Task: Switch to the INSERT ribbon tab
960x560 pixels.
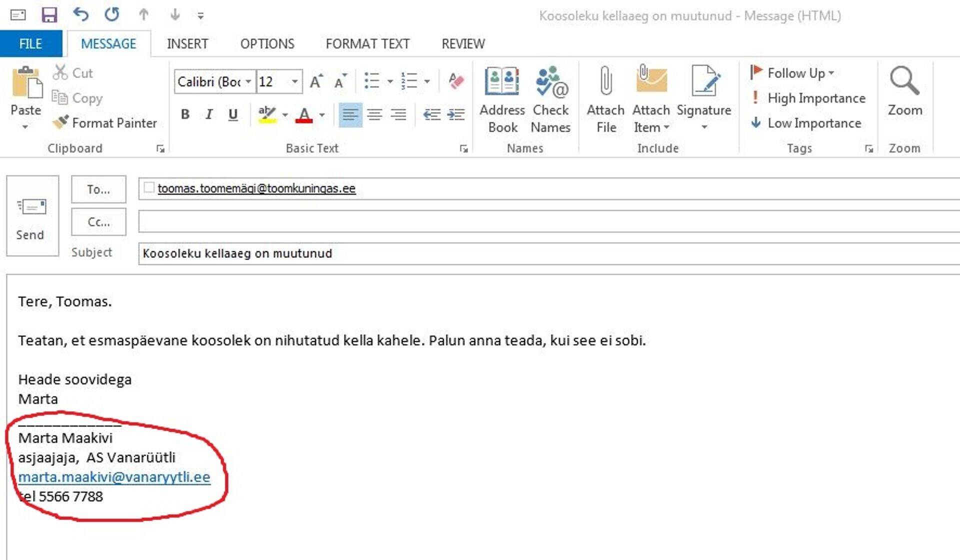Action: (187, 44)
